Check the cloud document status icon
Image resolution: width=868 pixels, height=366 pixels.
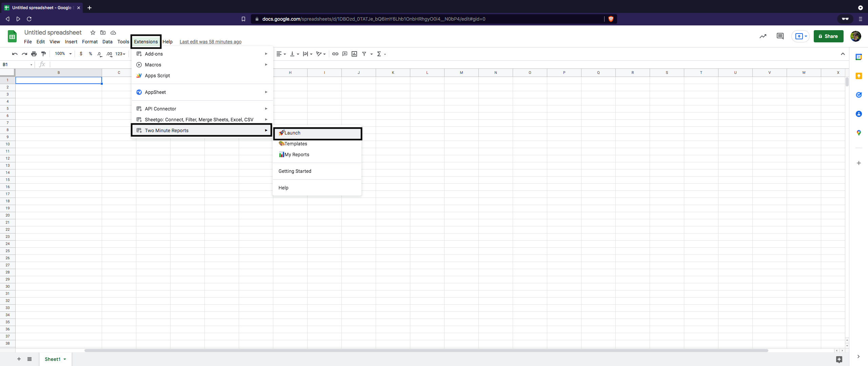[113, 33]
